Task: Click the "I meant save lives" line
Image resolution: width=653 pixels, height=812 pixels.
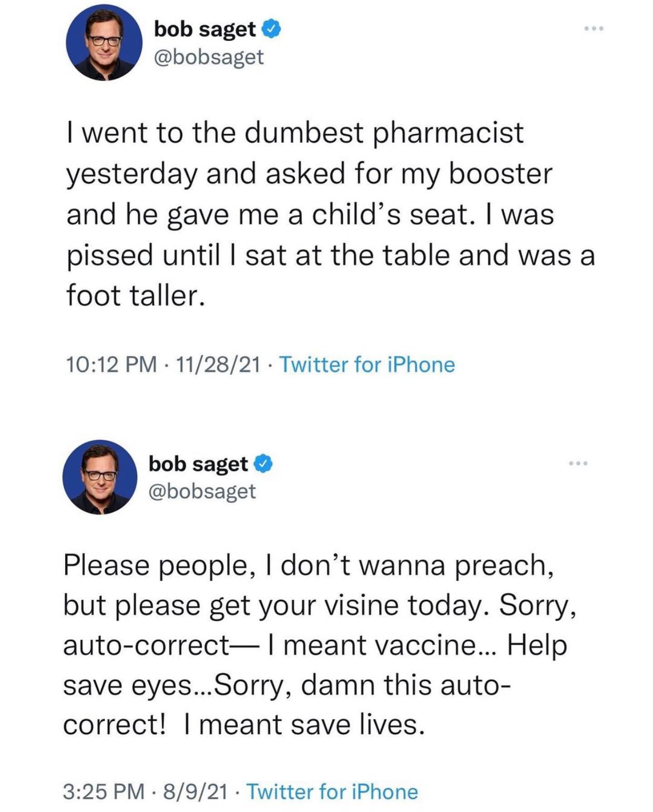Action: click(x=304, y=725)
